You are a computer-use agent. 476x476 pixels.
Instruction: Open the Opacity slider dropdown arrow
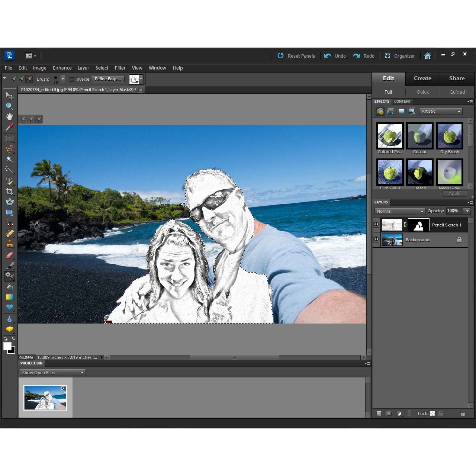467,211
